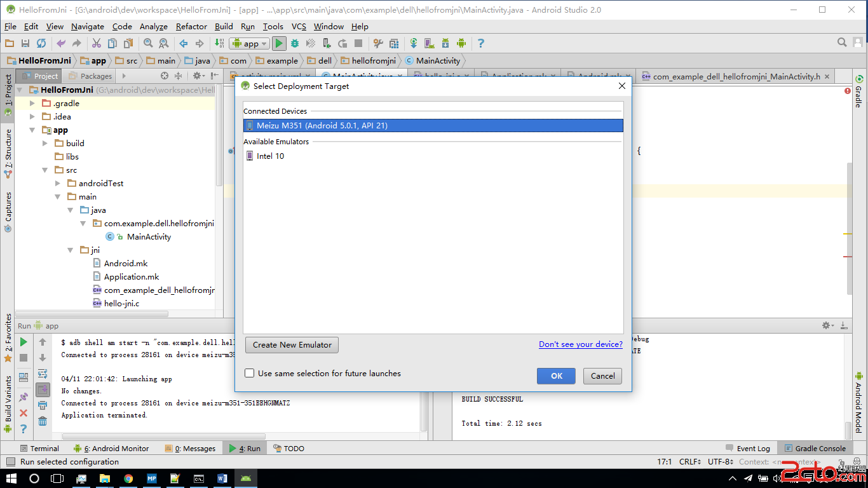
Task: Open the Terminal tool window tab
Action: point(39,448)
